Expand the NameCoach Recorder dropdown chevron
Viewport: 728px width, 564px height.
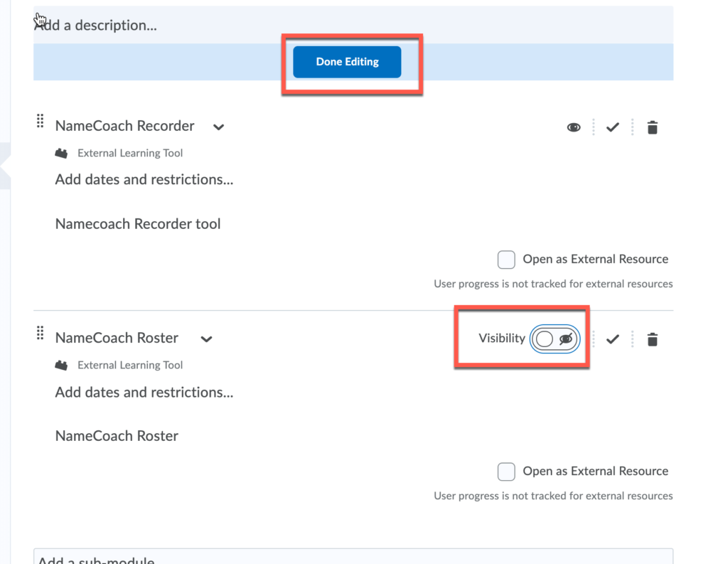219,127
